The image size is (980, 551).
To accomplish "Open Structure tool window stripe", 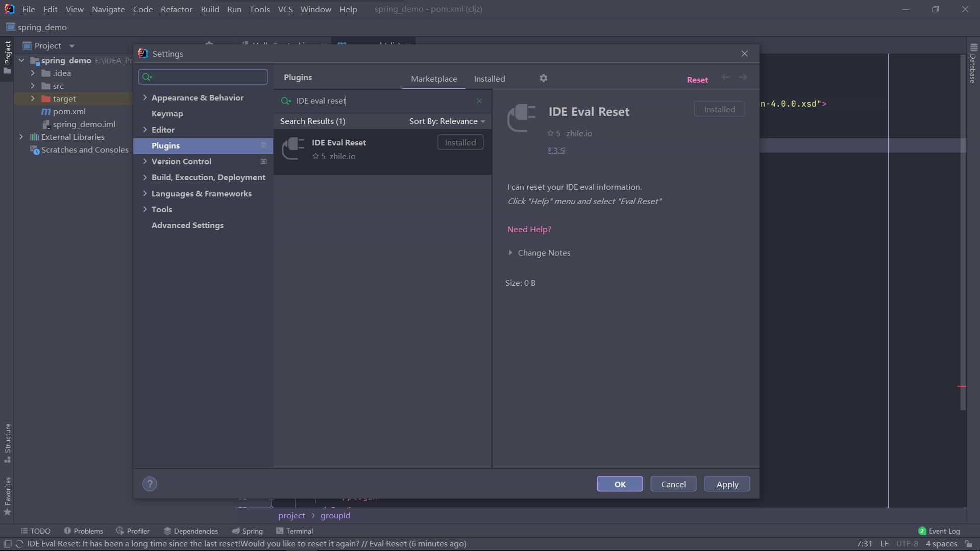I will pos(7,443).
